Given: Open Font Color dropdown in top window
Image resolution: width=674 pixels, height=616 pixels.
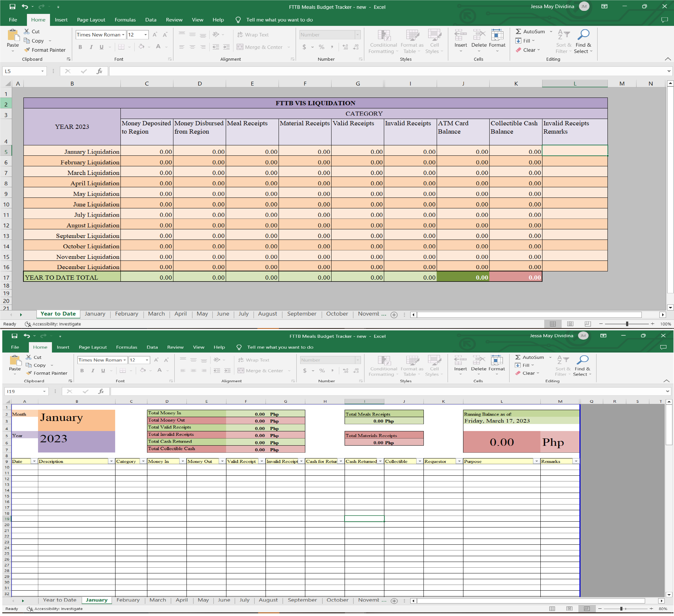Looking at the screenshot, I should click(x=167, y=47).
